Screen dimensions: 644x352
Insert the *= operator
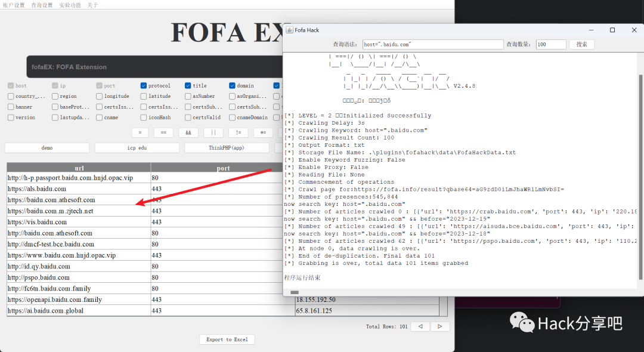264,132
